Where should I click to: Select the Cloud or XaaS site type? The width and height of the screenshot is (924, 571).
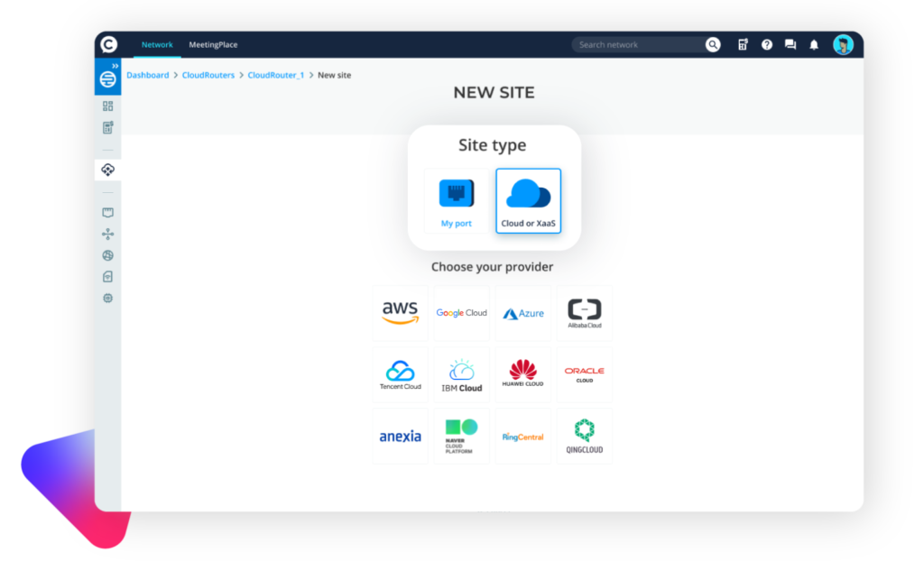click(x=528, y=200)
